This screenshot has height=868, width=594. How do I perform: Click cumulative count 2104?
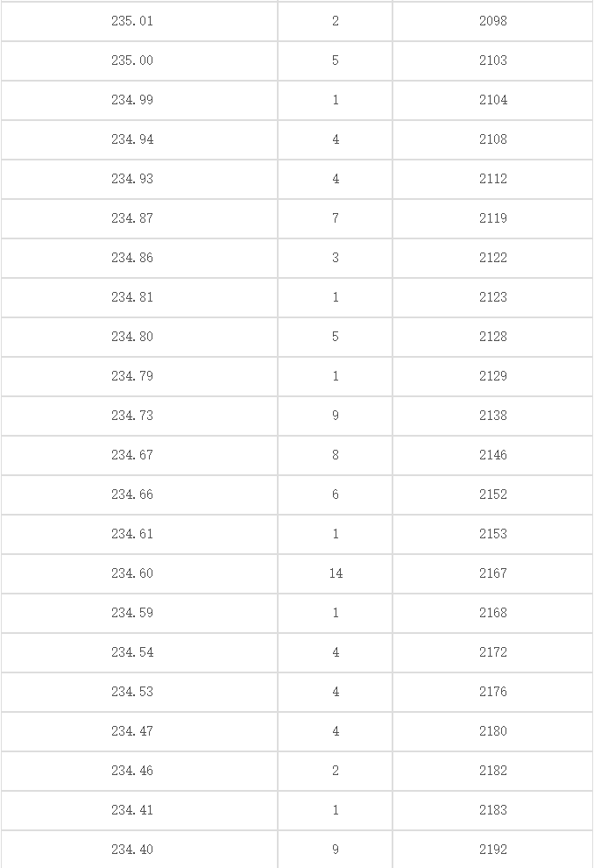point(492,100)
